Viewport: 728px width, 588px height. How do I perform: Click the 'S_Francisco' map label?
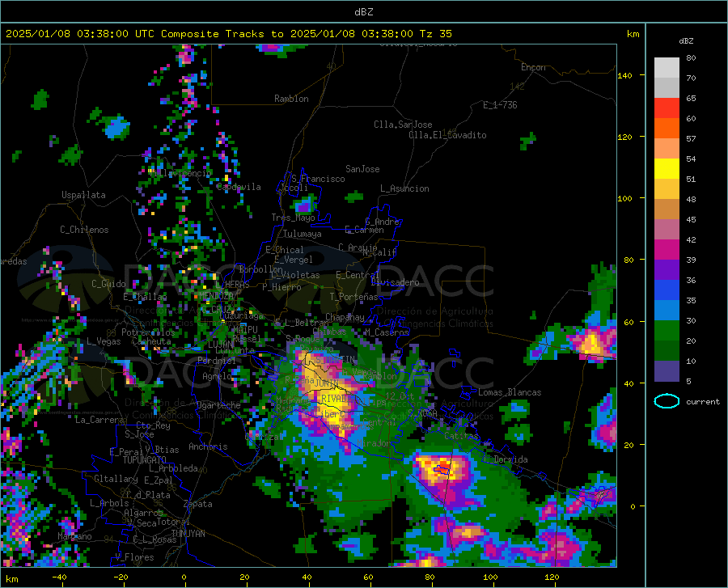point(318,179)
